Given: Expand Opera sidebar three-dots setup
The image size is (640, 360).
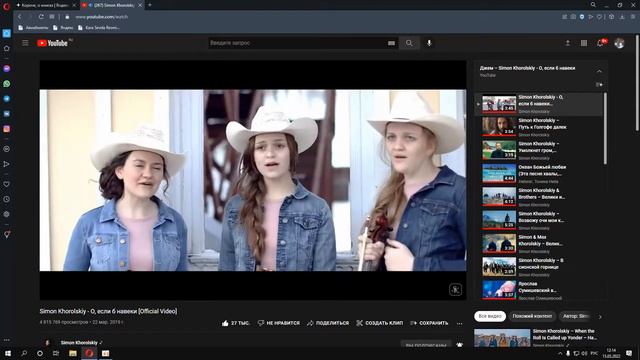Looking at the screenshot, I should click(x=7, y=340).
